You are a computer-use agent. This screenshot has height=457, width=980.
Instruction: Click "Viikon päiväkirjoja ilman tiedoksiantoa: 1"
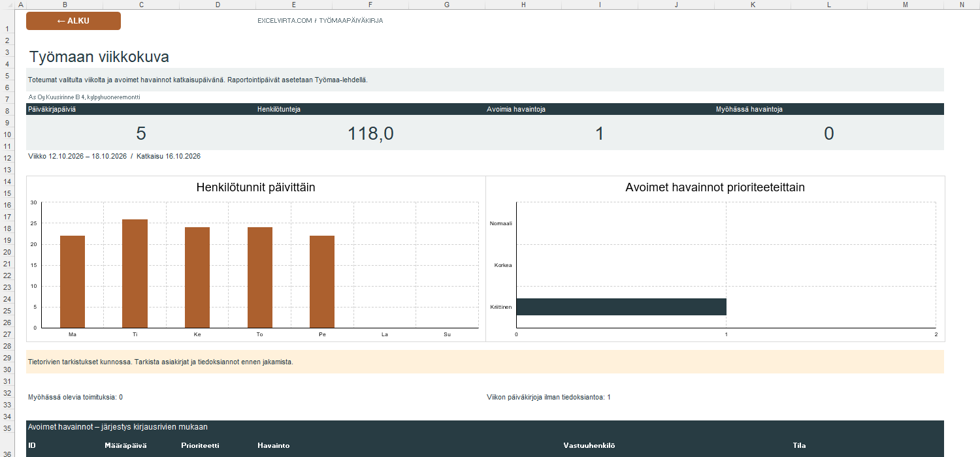tap(549, 397)
